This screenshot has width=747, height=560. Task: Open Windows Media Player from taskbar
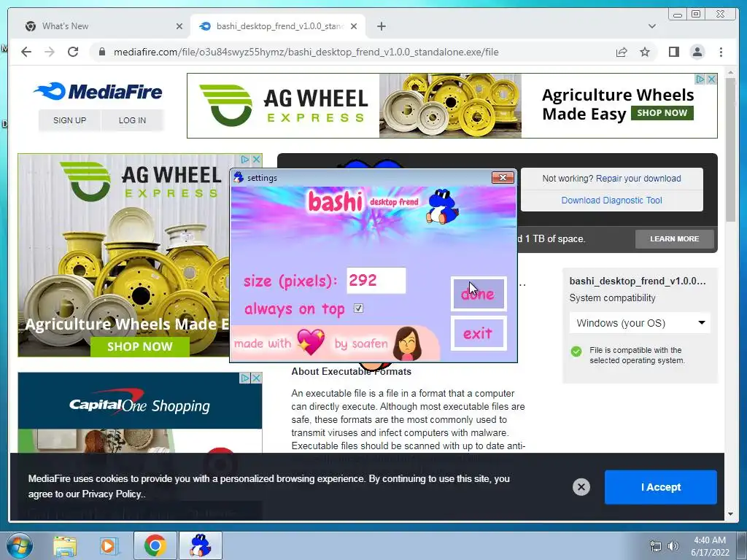point(108,545)
